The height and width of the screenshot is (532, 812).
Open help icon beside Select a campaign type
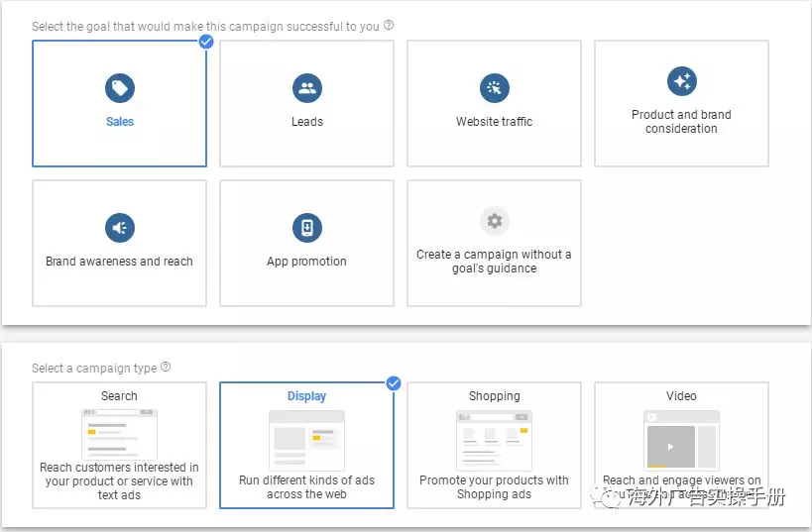[x=166, y=368]
